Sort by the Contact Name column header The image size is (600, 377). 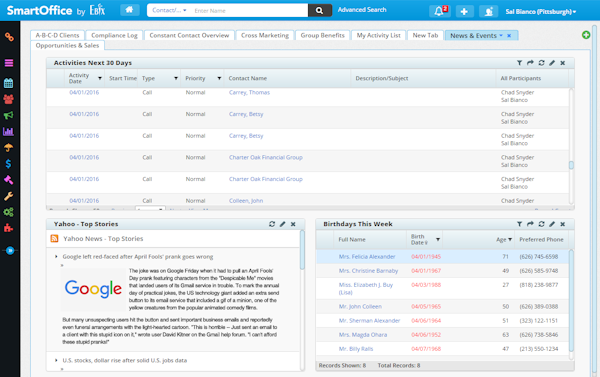248,78
